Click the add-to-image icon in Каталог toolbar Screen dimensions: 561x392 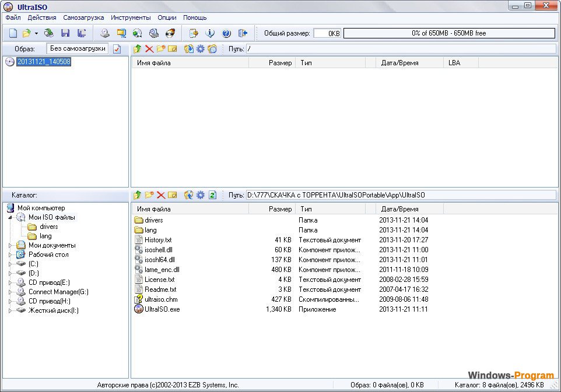point(188,195)
